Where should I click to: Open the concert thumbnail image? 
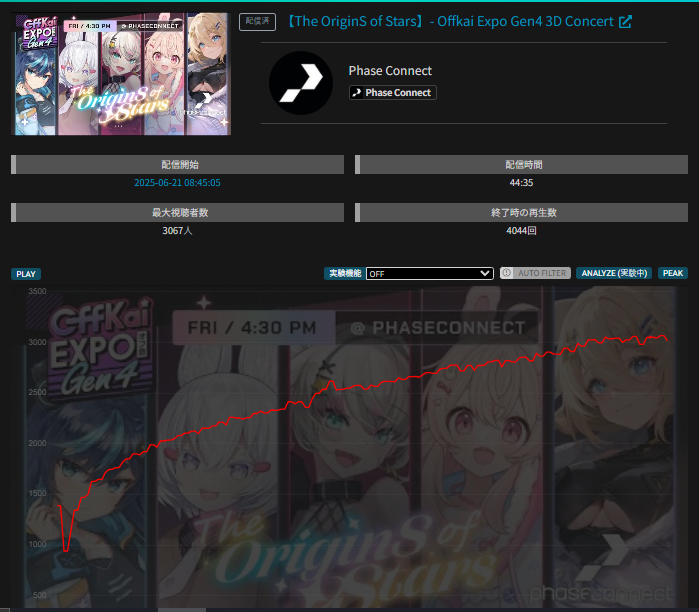[121, 74]
